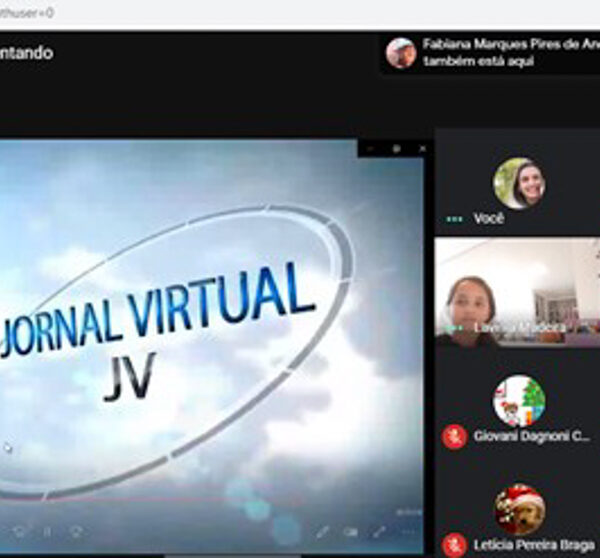Image resolution: width=600 pixels, height=558 pixels.
Task: Click the middle window control of shared video
Action: (x=396, y=148)
